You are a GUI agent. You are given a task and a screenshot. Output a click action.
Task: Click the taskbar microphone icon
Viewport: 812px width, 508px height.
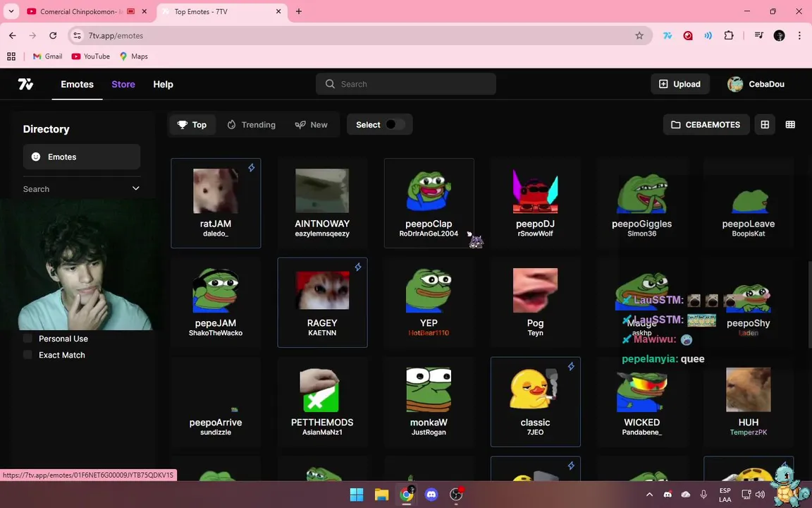pos(703,495)
